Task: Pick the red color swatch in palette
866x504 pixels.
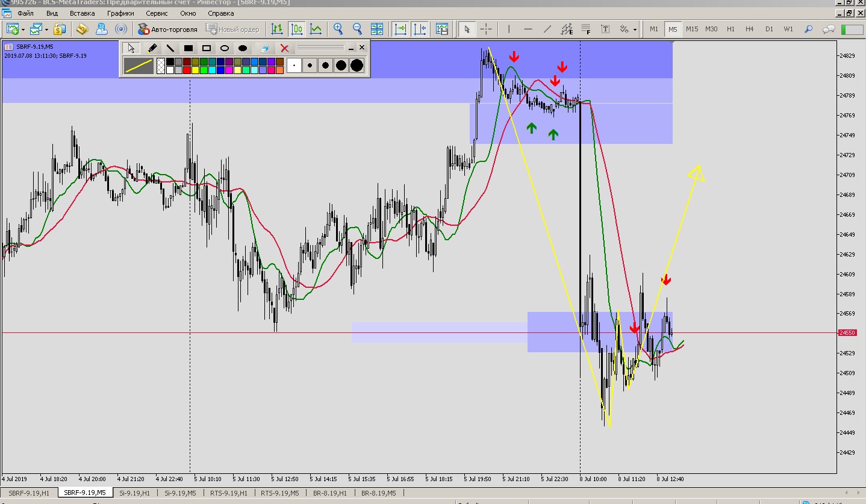Action: (x=187, y=70)
